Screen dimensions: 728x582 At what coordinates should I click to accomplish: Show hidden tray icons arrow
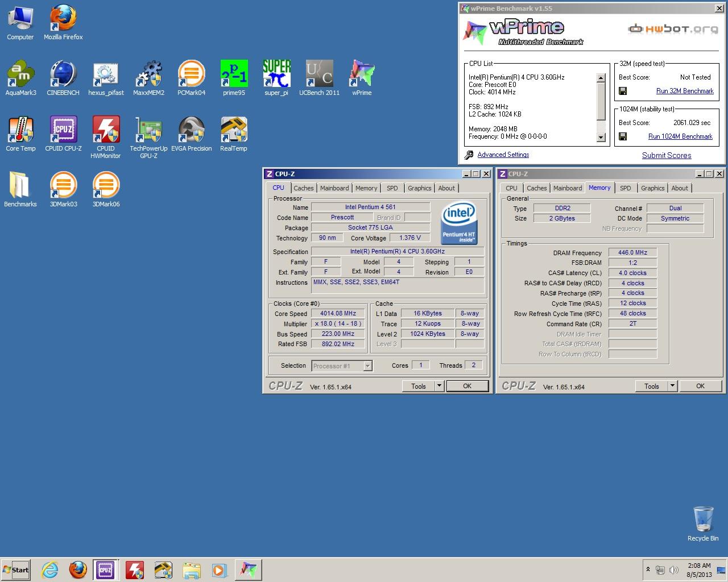click(x=647, y=569)
